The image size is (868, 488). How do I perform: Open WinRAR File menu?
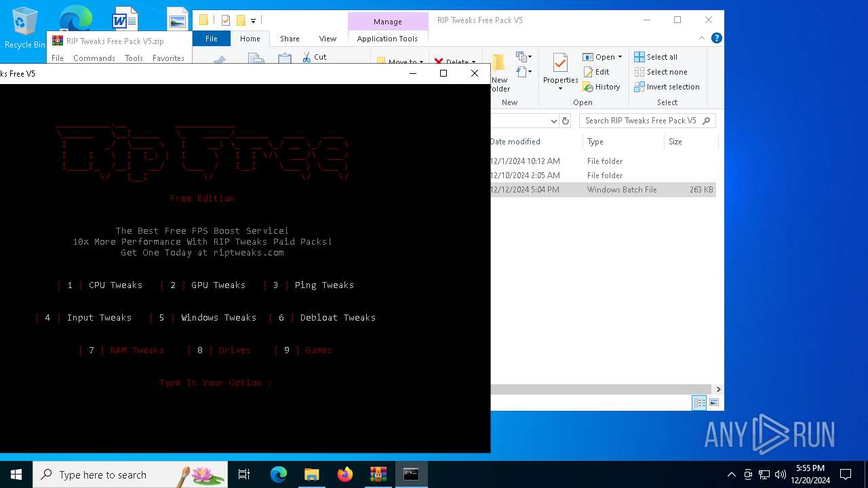click(x=58, y=58)
